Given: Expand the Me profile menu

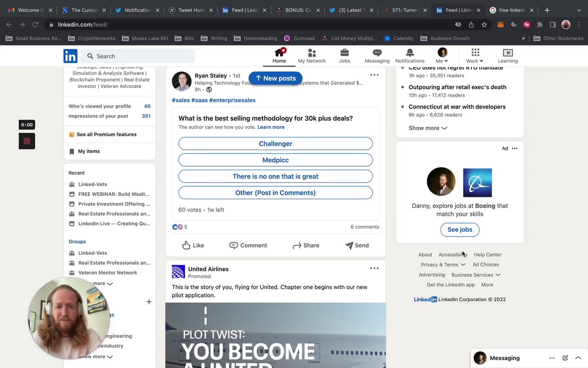Looking at the screenshot, I should pos(442,56).
